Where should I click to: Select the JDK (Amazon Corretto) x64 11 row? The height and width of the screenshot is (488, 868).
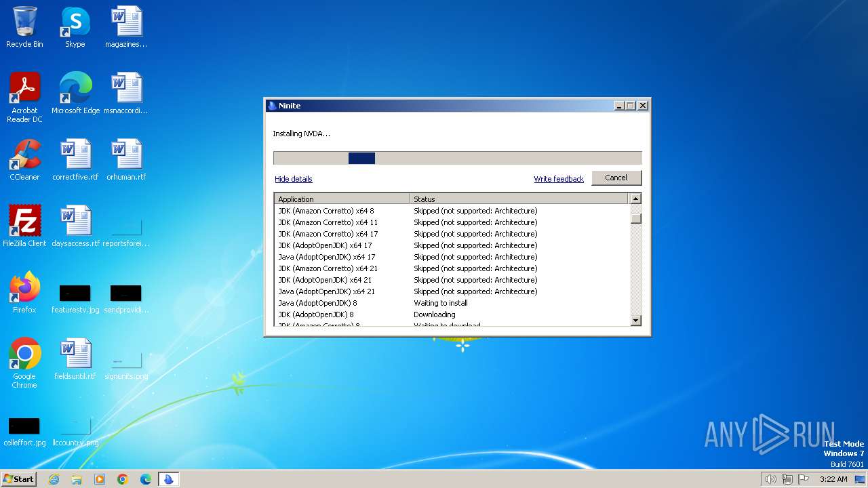(x=452, y=222)
